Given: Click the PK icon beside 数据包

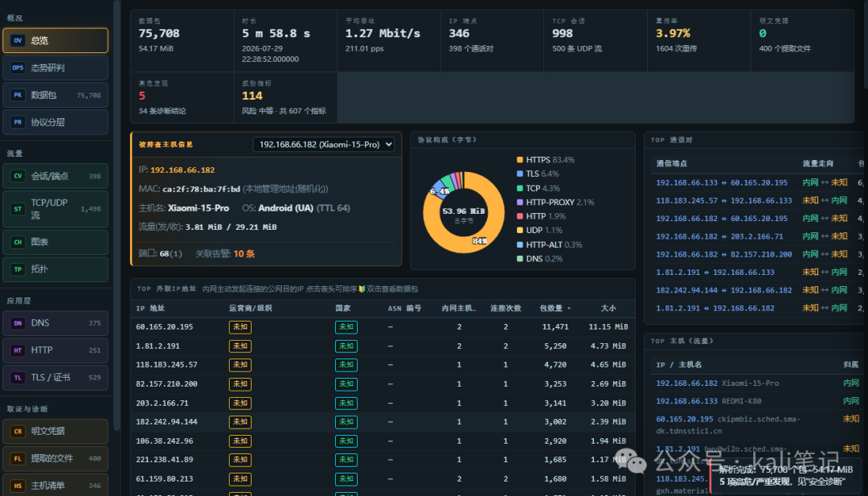Looking at the screenshot, I should pyautogui.click(x=18, y=95).
